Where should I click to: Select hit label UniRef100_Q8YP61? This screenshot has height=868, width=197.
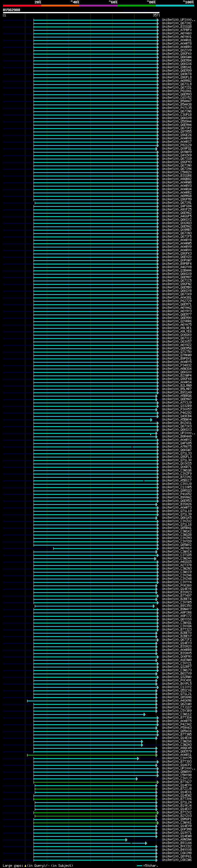pos(177,857)
